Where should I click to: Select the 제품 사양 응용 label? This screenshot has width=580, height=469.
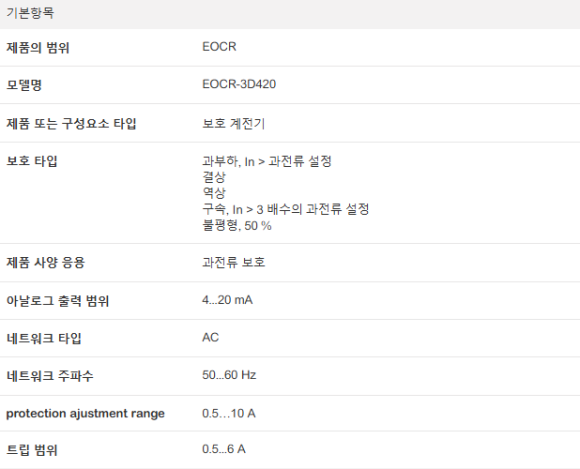(x=45, y=262)
